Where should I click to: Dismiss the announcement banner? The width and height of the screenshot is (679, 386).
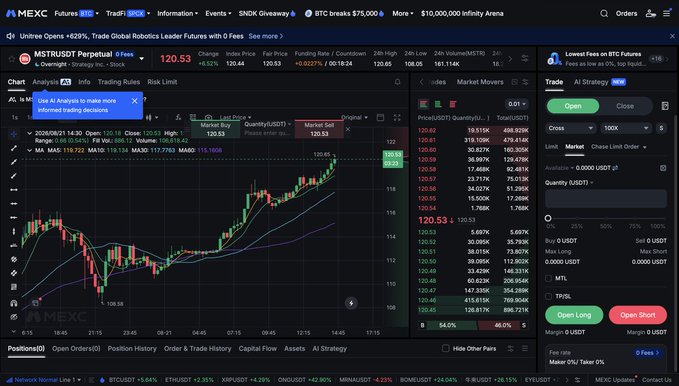coord(673,36)
